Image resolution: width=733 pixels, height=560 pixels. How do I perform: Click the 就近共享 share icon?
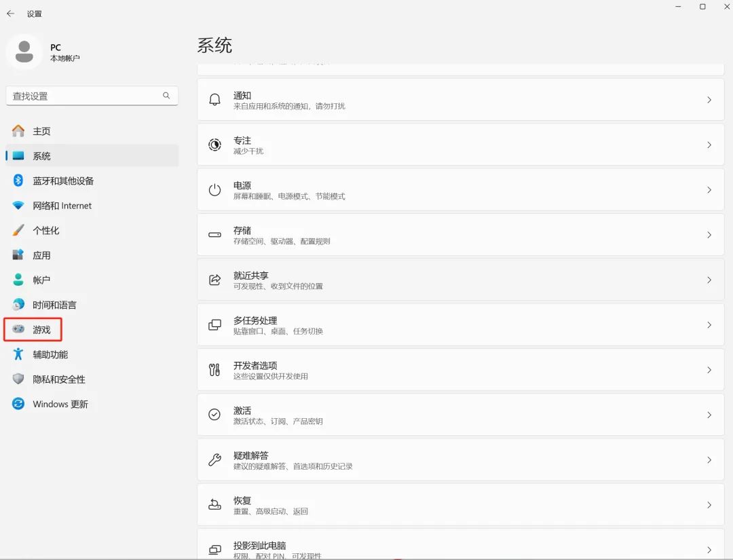click(214, 280)
